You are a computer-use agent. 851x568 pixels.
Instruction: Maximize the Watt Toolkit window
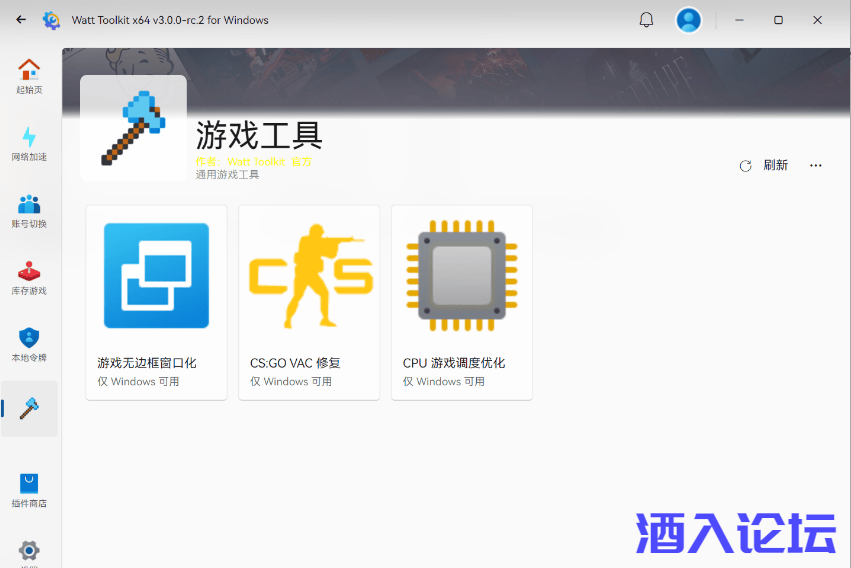[x=778, y=20]
